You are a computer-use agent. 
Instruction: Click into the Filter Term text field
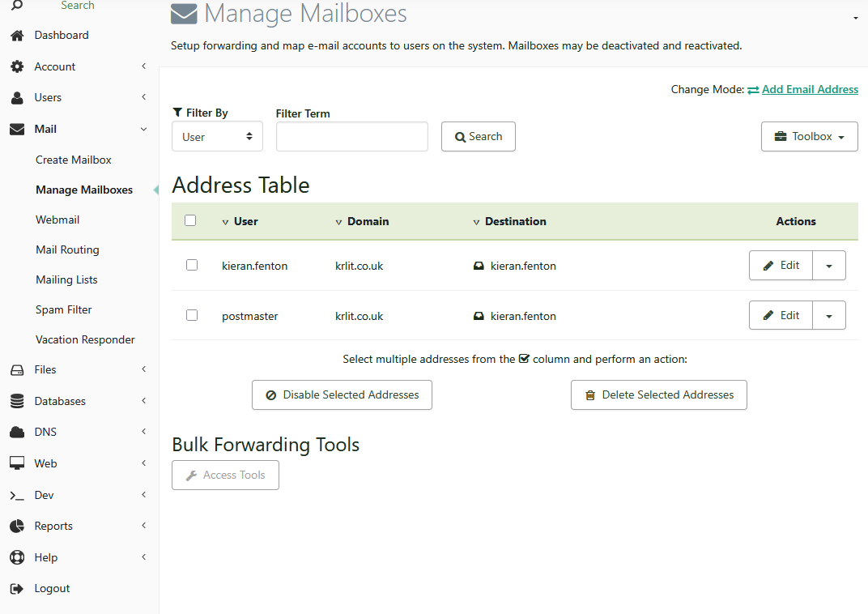351,137
